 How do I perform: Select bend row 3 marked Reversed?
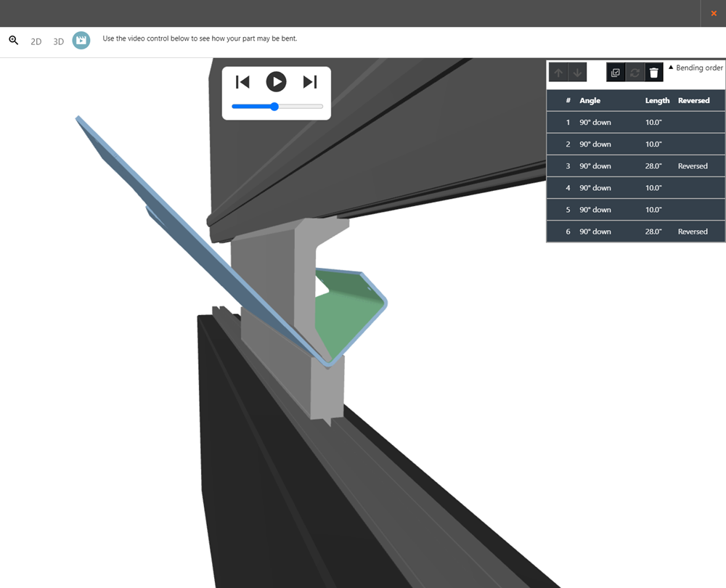(x=636, y=166)
